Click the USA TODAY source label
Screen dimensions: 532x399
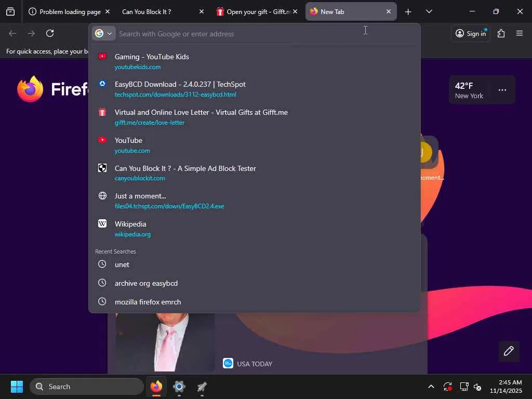pos(255,364)
